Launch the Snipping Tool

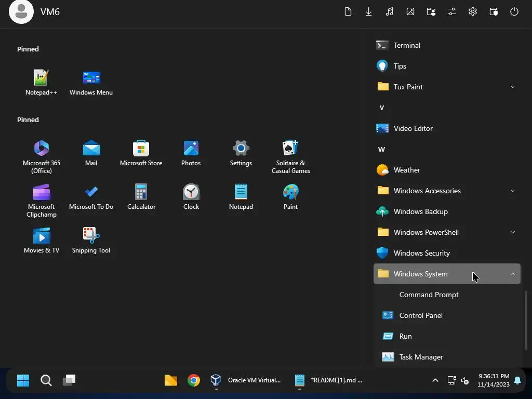tap(91, 241)
